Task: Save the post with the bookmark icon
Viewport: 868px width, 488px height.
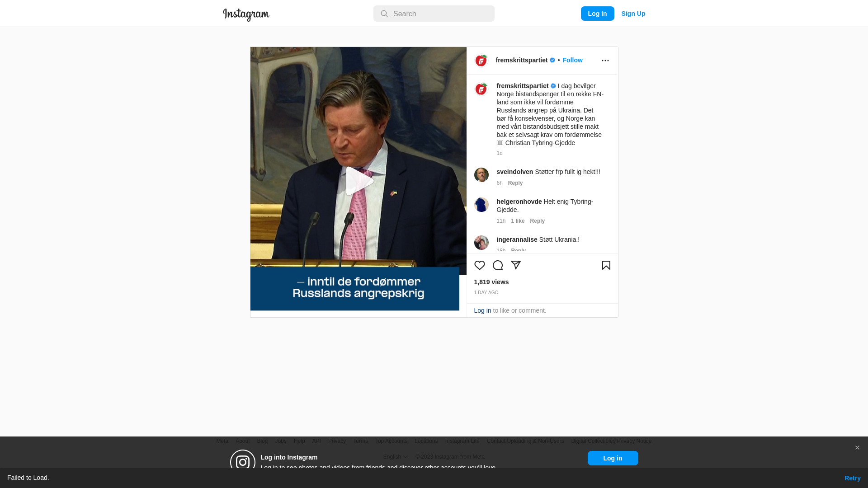Action: [x=606, y=265]
